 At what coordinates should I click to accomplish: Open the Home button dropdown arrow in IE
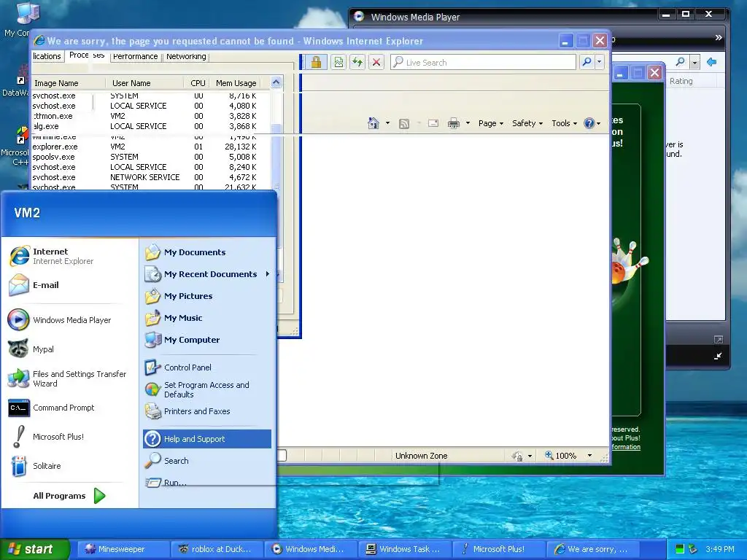pos(387,123)
